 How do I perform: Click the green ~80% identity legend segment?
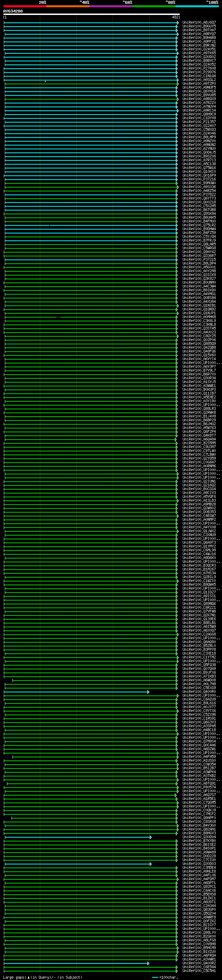coord(154,6)
